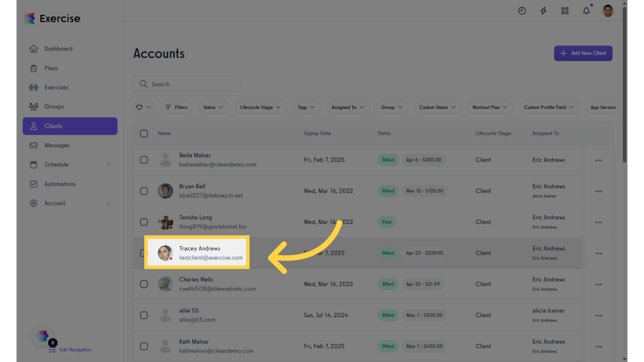Click inside the Search field
Viewport: 644px width, 362px height.
click(187, 84)
